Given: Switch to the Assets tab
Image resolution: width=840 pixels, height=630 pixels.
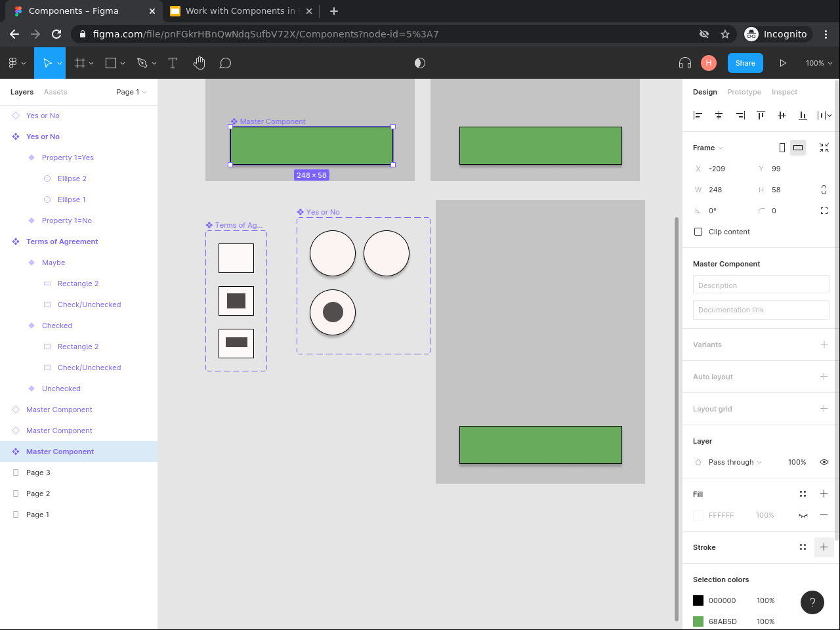Looking at the screenshot, I should coord(56,92).
